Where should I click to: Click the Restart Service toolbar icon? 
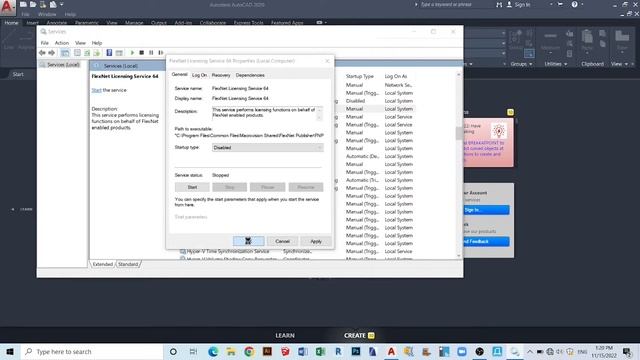(x=161, y=53)
